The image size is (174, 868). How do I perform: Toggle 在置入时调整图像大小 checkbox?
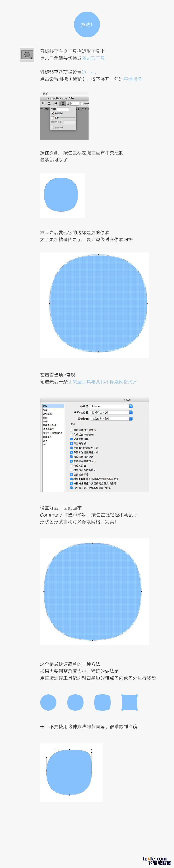pos(71,453)
